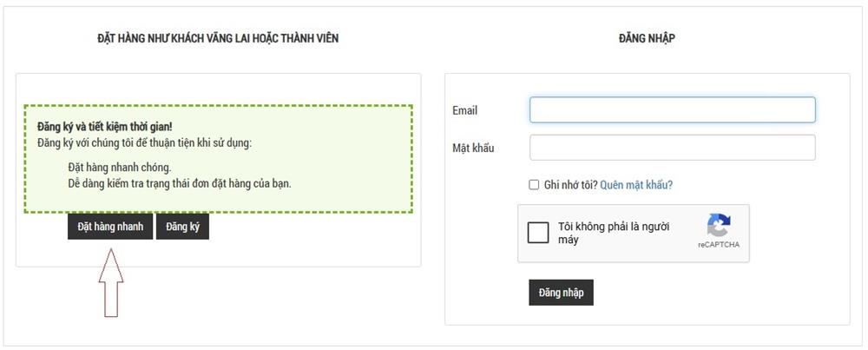Viewport: 868px width, 350px height.
Task: Click the upward arrow annotation below buttons
Action: (x=111, y=283)
